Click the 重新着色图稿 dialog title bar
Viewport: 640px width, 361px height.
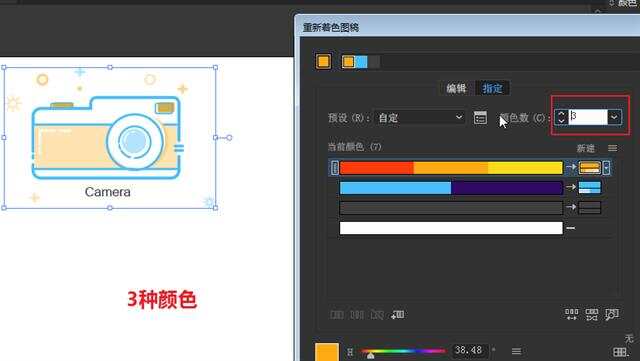(467, 27)
